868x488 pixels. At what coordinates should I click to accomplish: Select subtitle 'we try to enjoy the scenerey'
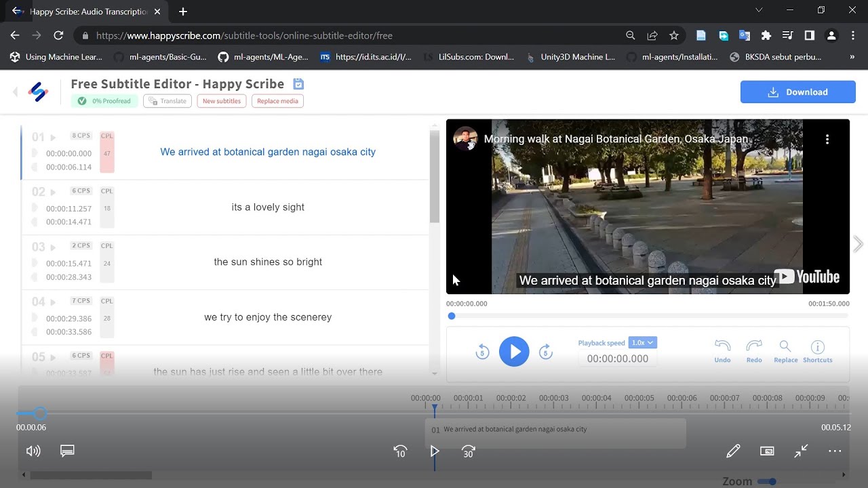pyautogui.click(x=268, y=317)
